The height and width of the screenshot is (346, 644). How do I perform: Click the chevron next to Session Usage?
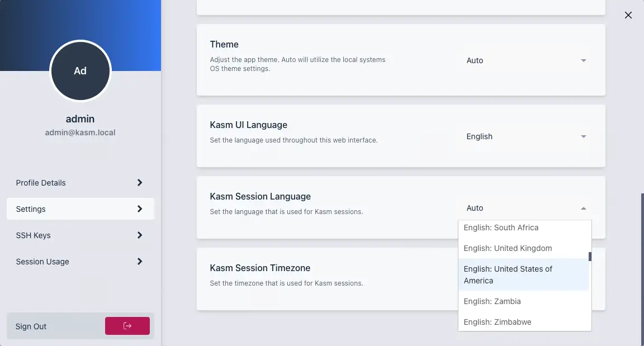pyautogui.click(x=140, y=262)
